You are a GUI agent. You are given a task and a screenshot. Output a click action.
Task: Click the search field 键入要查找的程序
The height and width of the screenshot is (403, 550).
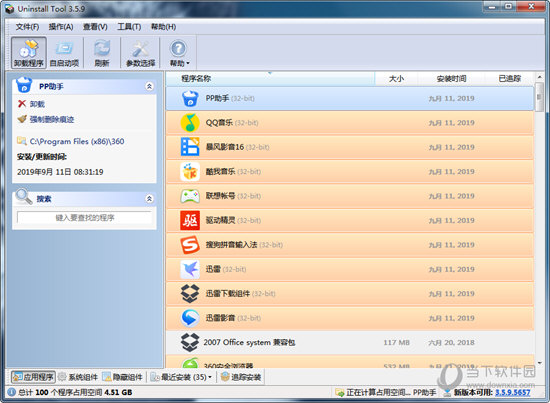(x=85, y=217)
